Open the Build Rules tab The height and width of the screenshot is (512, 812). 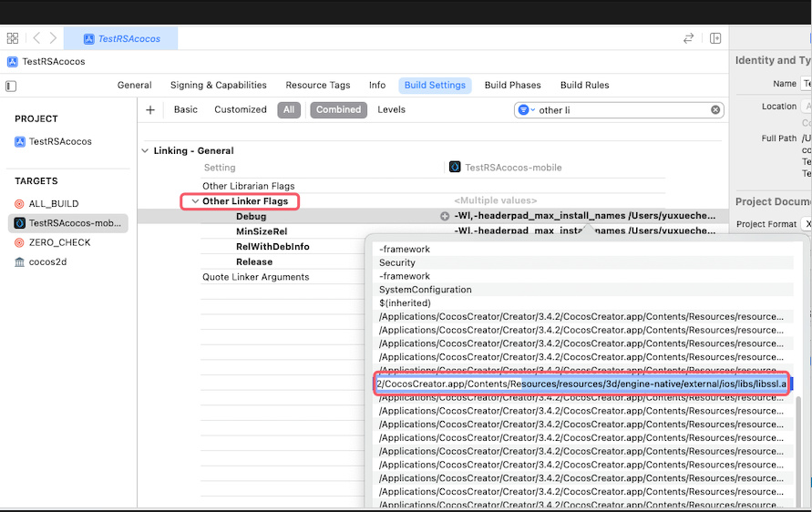tap(584, 85)
